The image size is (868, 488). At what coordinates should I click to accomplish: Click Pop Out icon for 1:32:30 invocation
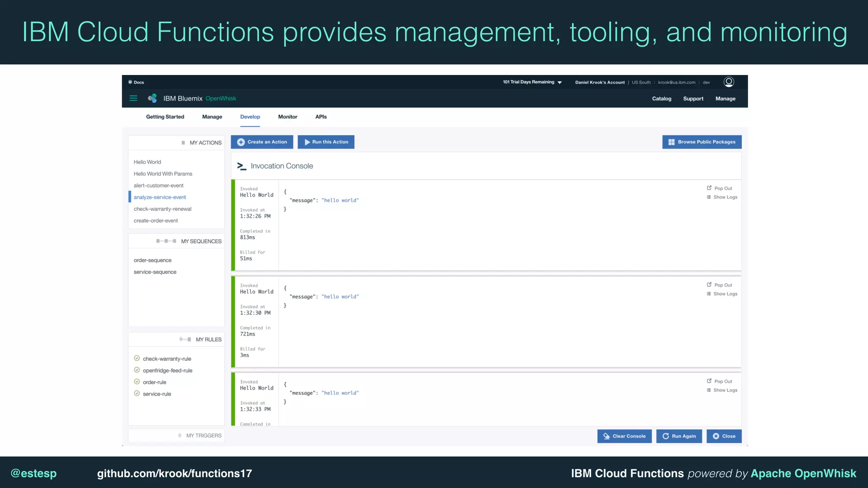[x=709, y=285]
